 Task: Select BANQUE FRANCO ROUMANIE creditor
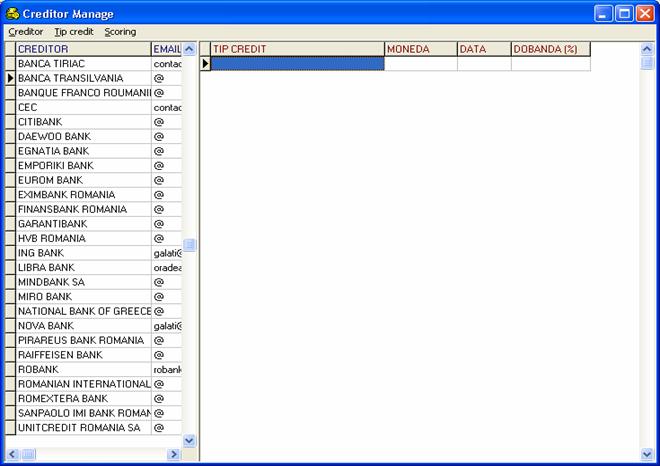(x=83, y=93)
